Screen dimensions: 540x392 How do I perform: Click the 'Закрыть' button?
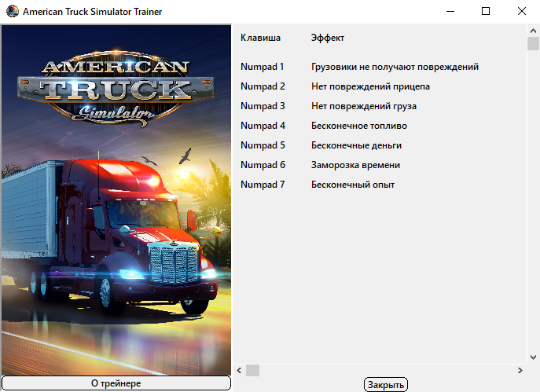tap(386, 385)
